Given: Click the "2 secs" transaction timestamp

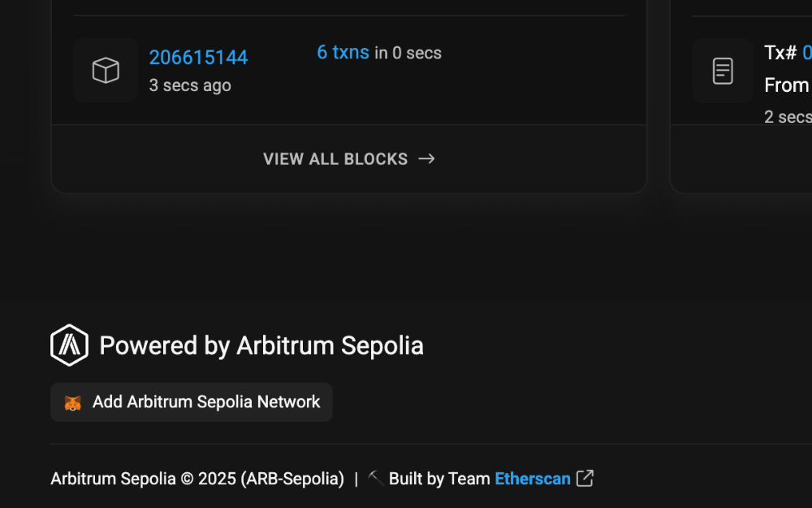Looking at the screenshot, I should (x=788, y=117).
